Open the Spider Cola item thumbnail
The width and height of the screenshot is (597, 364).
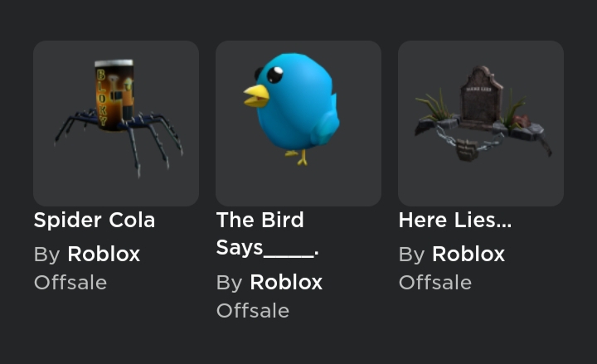(116, 124)
